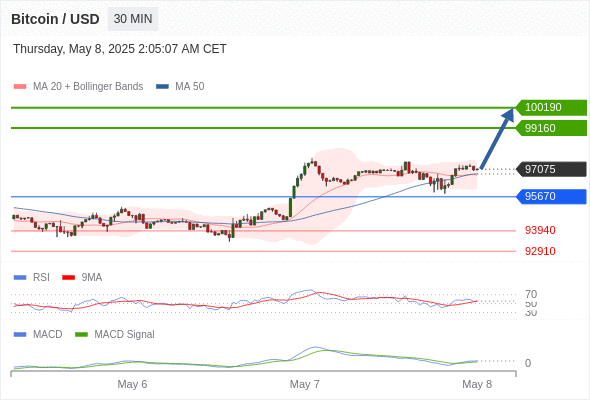Click the 93940 support level label
This screenshot has width=590, height=400.
[540, 230]
